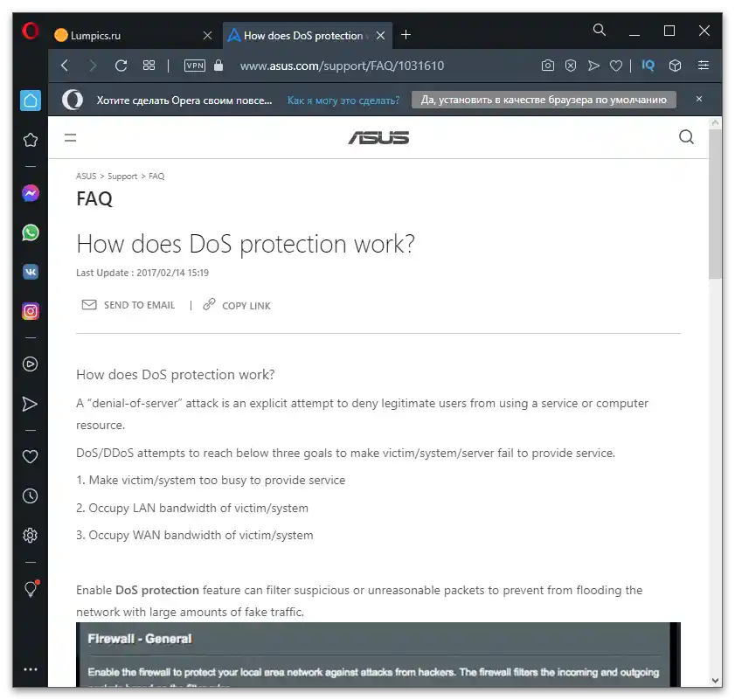Open WhatsApp in the sidebar
Image resolution: width=735 pixels, height=700 pixels.
[x=31, y=232]
